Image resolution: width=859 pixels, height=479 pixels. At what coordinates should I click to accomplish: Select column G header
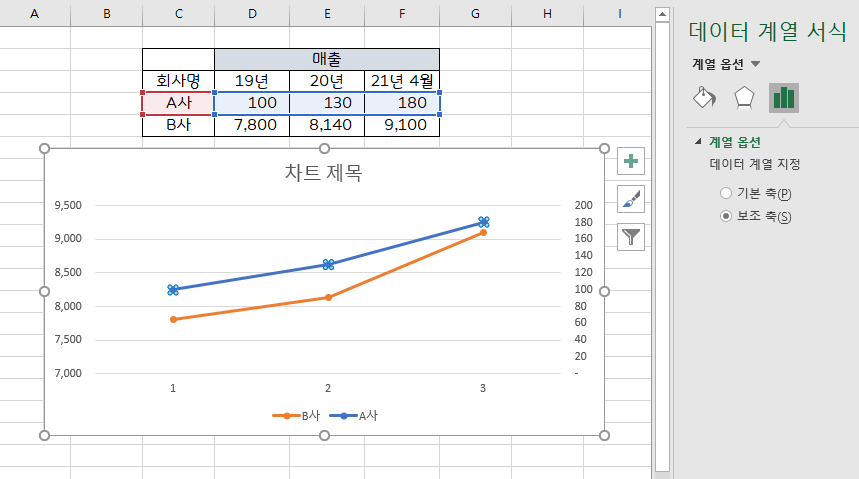click(x=476, y=14)
